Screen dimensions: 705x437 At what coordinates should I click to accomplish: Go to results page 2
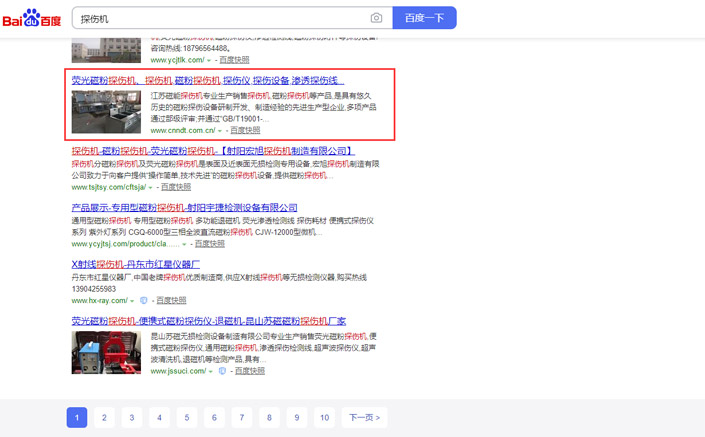(x=104, y=417)
